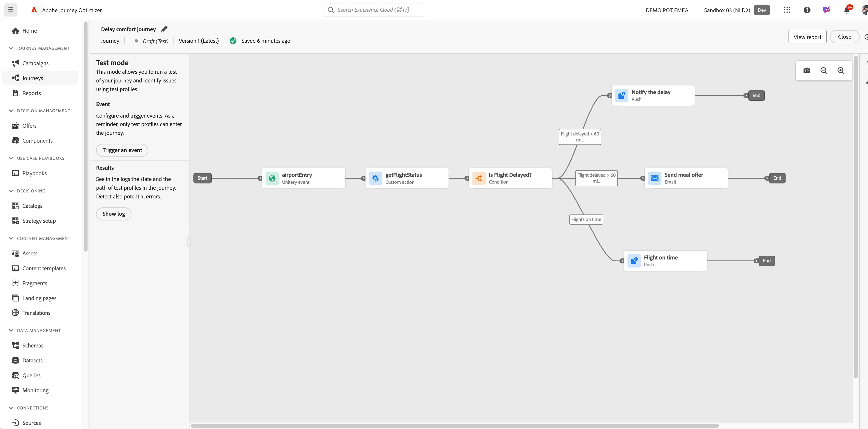Collapse the Journey Management section
The height and width of the screenshot is (429, 868).
[x=11, y=48]
